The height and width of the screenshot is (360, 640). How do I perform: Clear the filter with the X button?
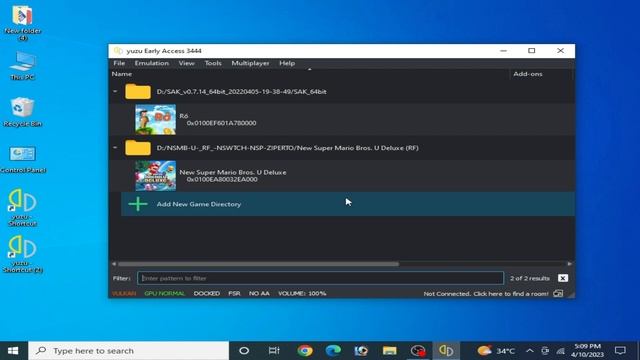pyautogui.click(x=562, y=278)
